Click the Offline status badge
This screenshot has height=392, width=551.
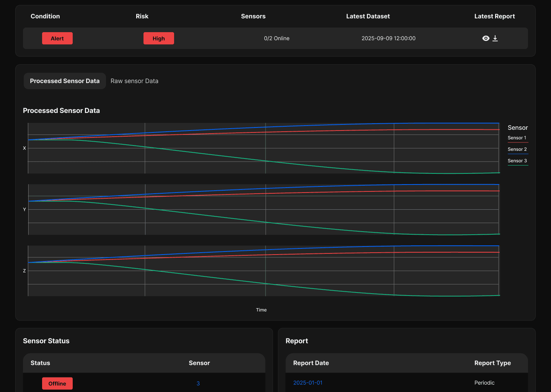tap(57, 384)
